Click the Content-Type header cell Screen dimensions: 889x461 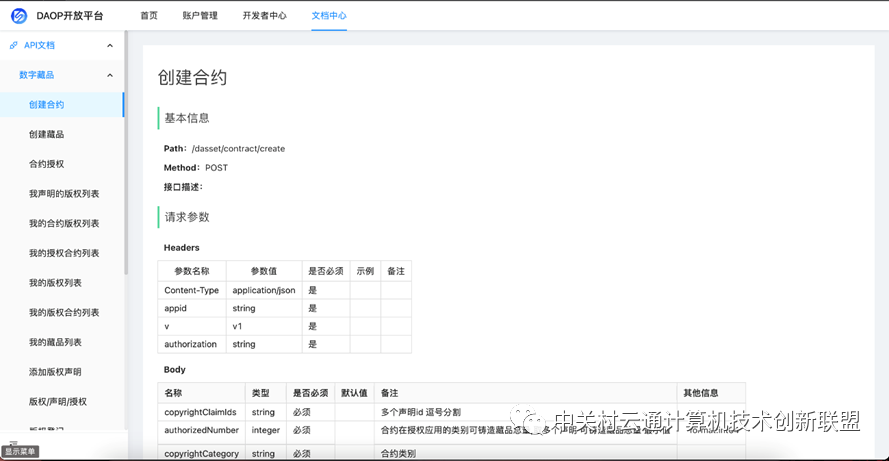(192, 290)
